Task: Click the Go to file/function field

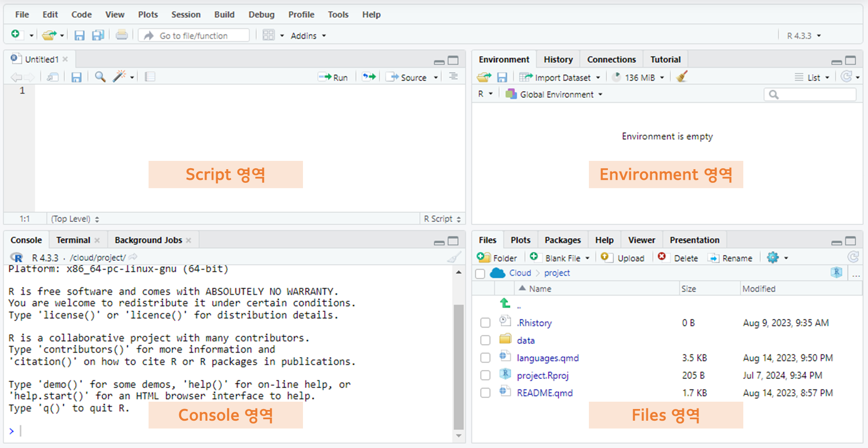Action: (194, 36)
